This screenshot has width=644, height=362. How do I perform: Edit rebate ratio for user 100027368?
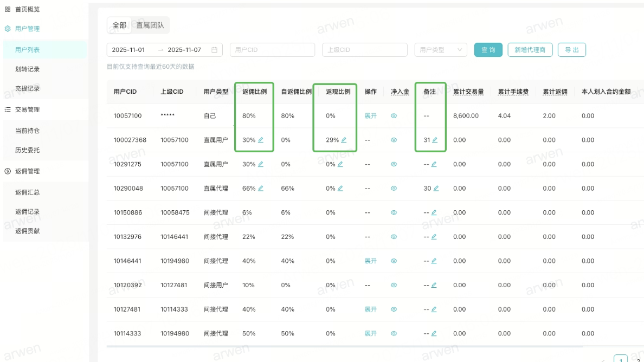(261, 140)
